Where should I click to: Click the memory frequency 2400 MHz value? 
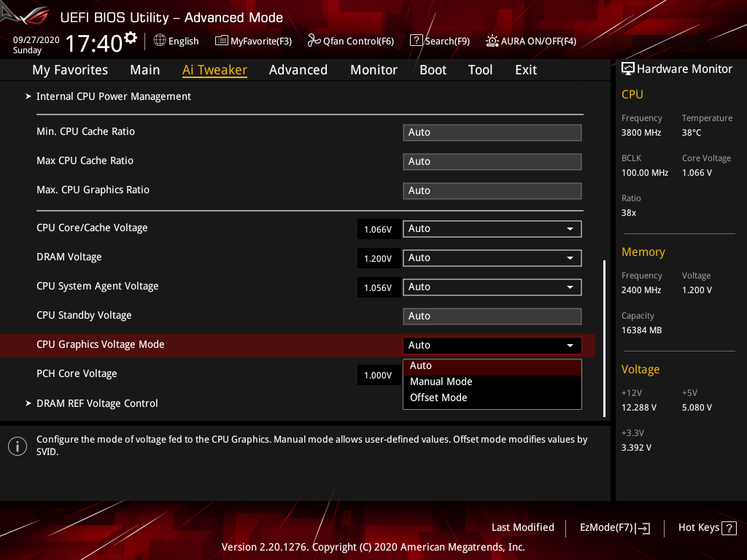641,290
